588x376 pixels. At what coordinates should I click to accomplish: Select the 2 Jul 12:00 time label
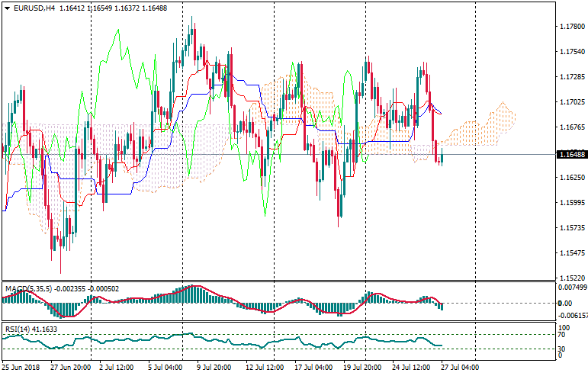pyautogui.click(x=114, y=367)
